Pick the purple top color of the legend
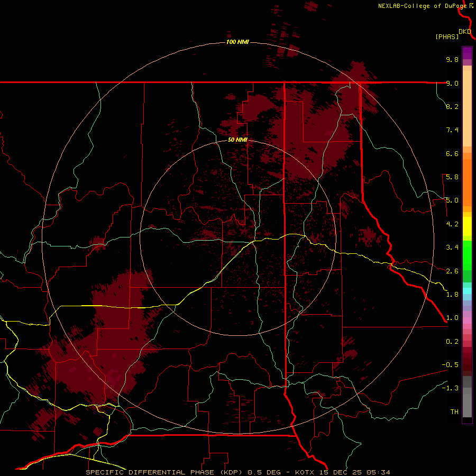Screen dimensions: 476x476 [x=467, y=53]
